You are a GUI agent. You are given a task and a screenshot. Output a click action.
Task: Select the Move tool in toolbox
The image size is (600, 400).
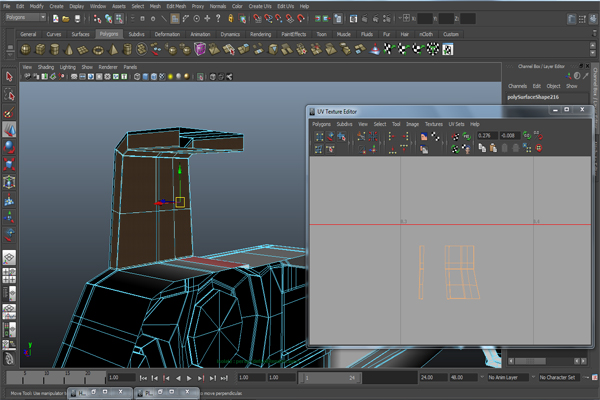tap(9, 130)
